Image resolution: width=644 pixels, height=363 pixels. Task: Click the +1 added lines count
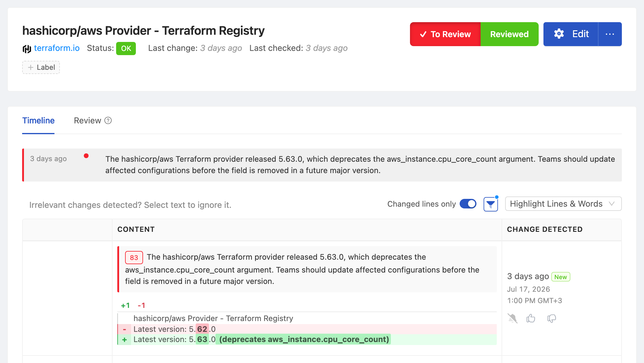(x=125, y=305)
